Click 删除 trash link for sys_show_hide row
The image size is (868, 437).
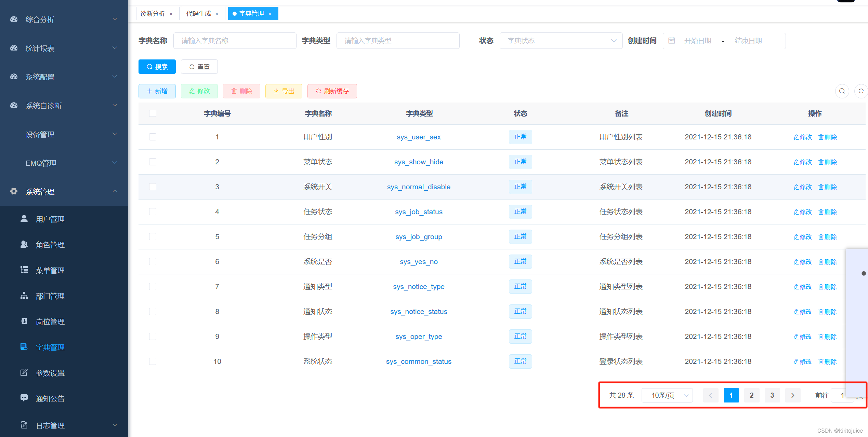[x=827, y=162]
